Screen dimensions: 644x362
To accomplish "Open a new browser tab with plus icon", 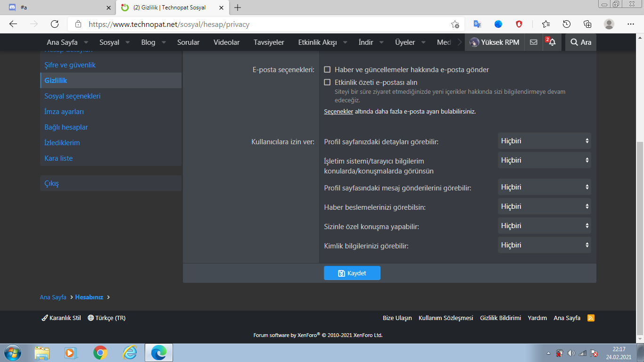I will pos(238,8).
